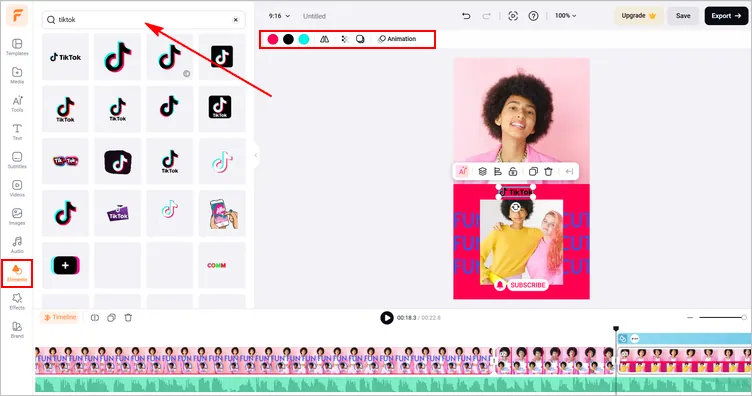Duplicate the selected timeline clip
752x396 pixels.
click(111, 317)
